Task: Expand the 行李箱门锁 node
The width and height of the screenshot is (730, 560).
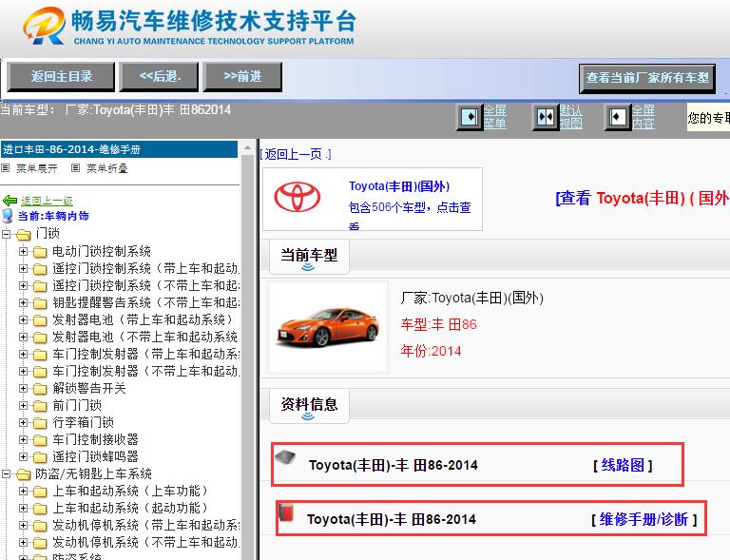Action: [23, 423]
